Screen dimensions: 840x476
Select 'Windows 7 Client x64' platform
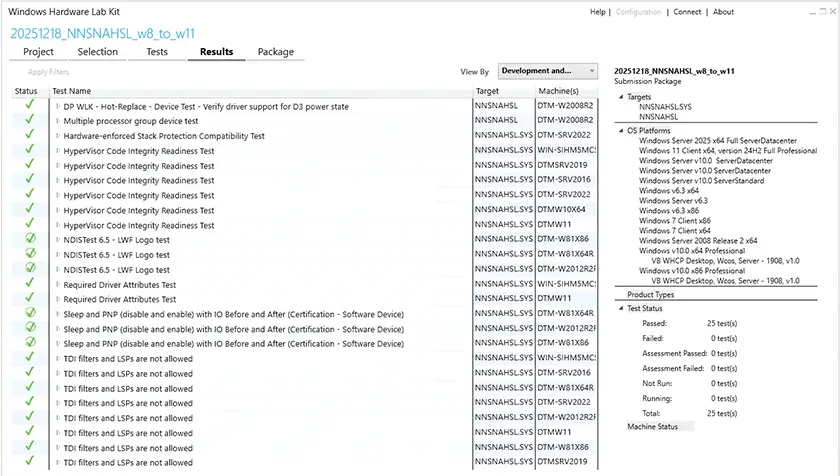[x=674, y=231]
